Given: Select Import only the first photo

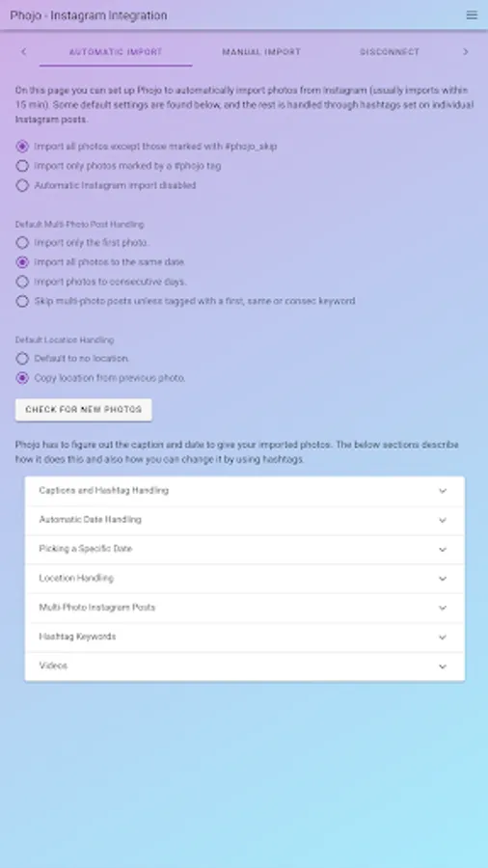Looking at the screenshot, I should 22,242.
